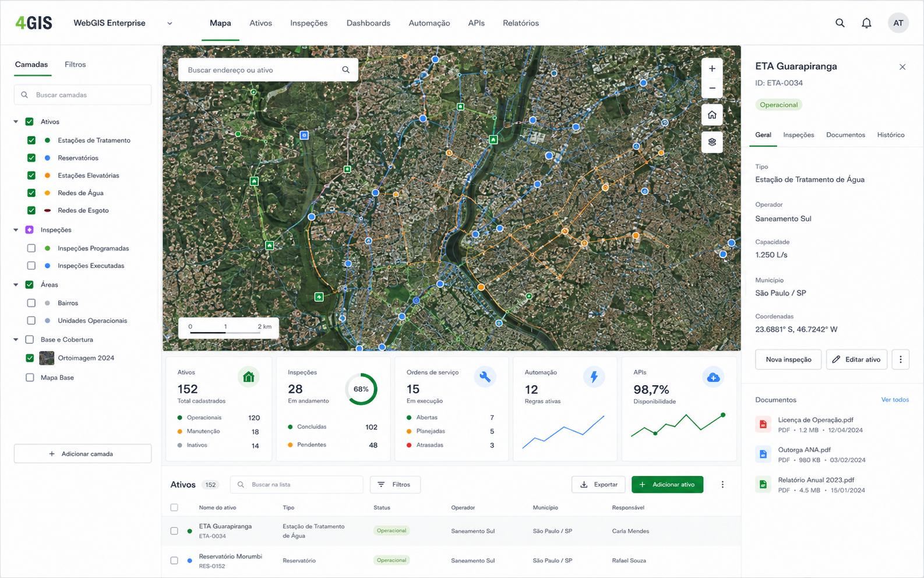Screen dimensions: 924x578
Task: Open the Outorga ANA.pdf file icon
Action: pos(763,454)
